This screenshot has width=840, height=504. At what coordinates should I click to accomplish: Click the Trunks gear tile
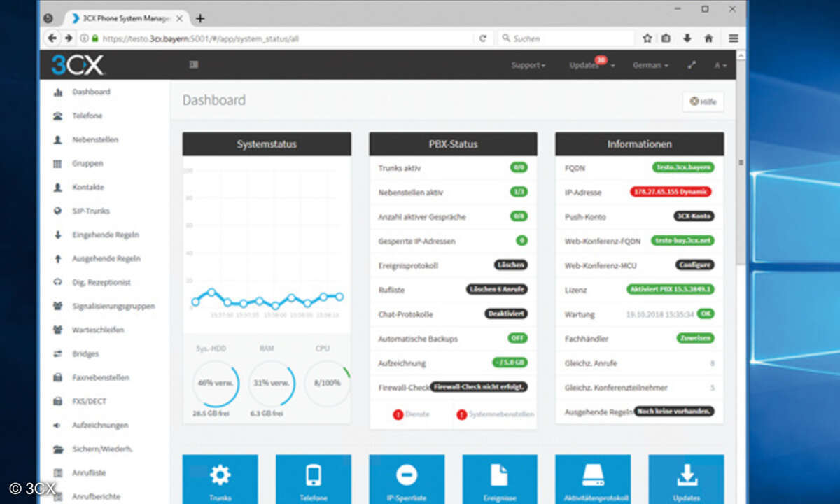pyautogui.click(x=220, y=479)
